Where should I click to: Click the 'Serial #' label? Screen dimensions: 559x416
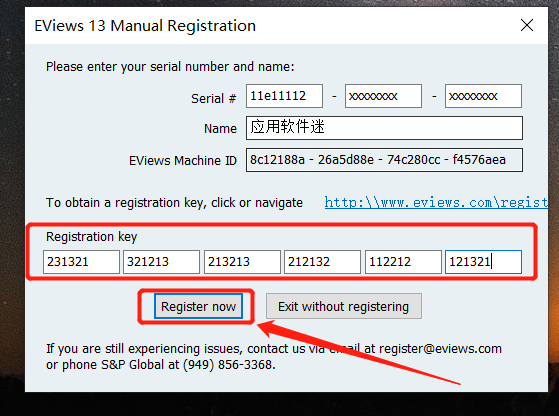point(214,98)
